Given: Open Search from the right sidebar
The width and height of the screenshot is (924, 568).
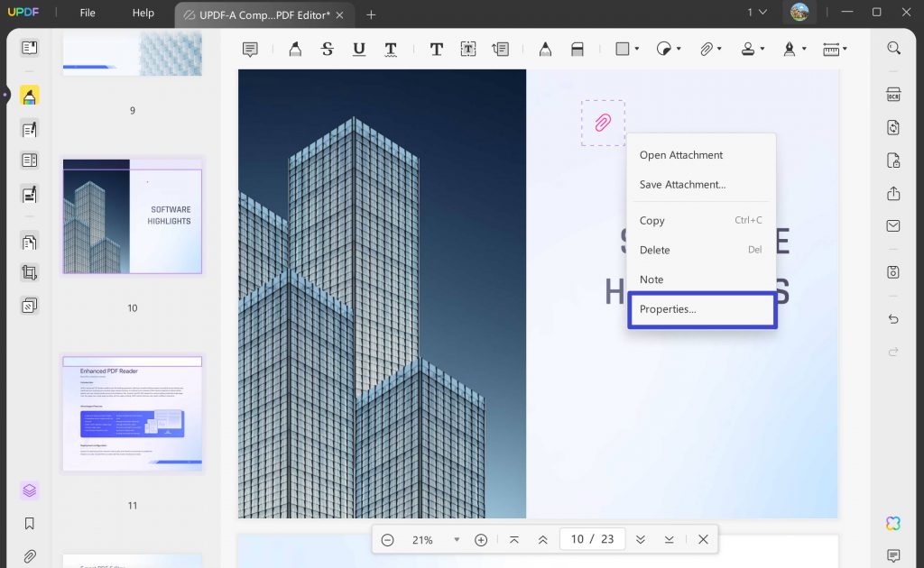Looking at the screenshot, I should click(x=893, y=47).
